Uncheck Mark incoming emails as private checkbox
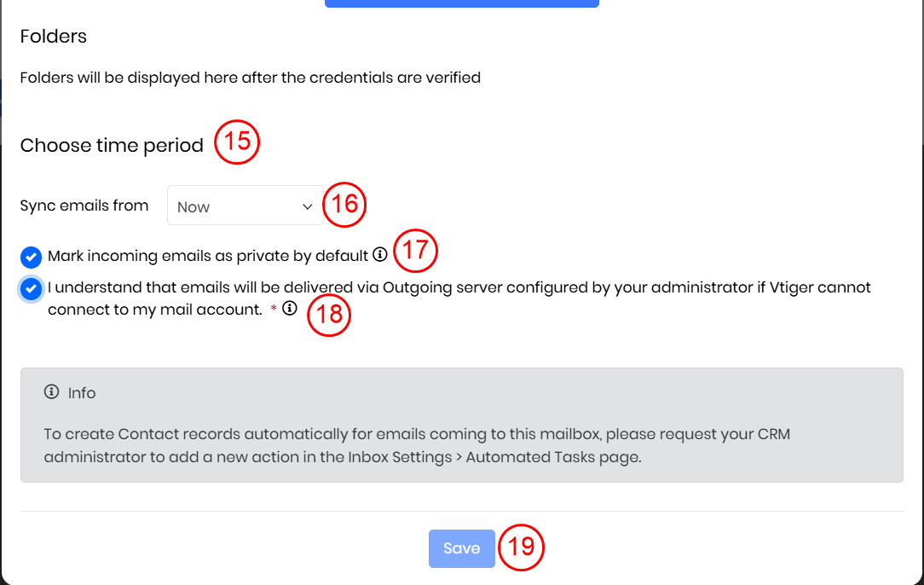 point(31,256)
